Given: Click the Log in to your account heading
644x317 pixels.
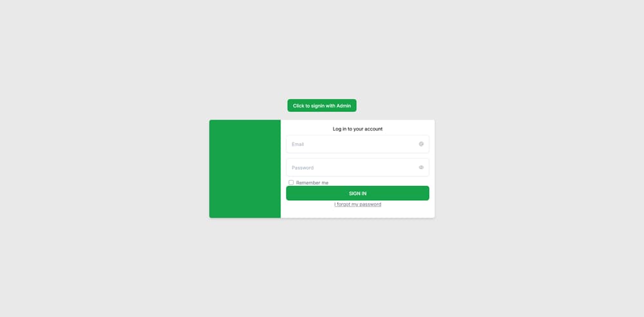Looking at the screenshot, I should (x=357, y=129).
